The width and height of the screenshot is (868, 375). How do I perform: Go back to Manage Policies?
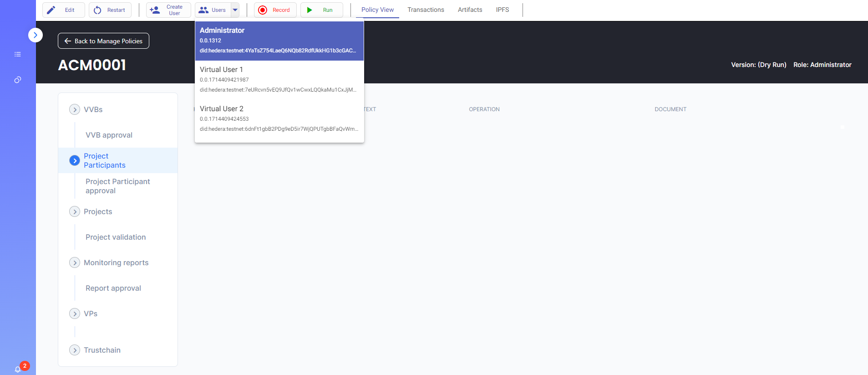coord(103,41)
